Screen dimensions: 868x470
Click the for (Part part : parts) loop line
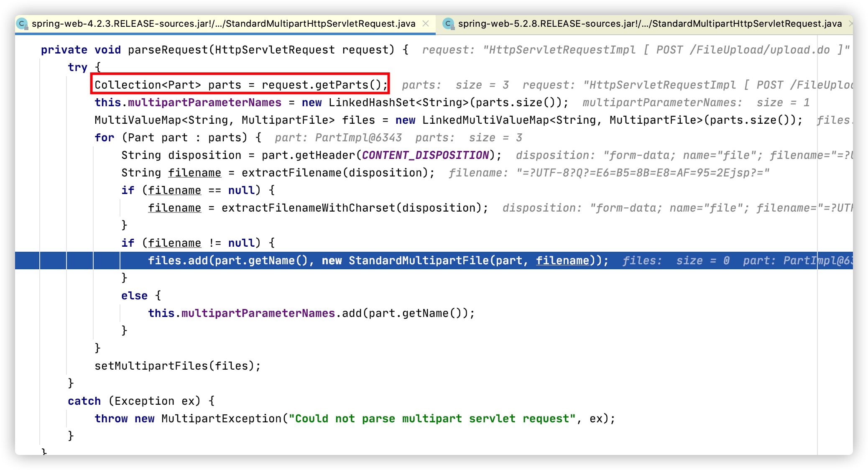[x=178, y=138]
